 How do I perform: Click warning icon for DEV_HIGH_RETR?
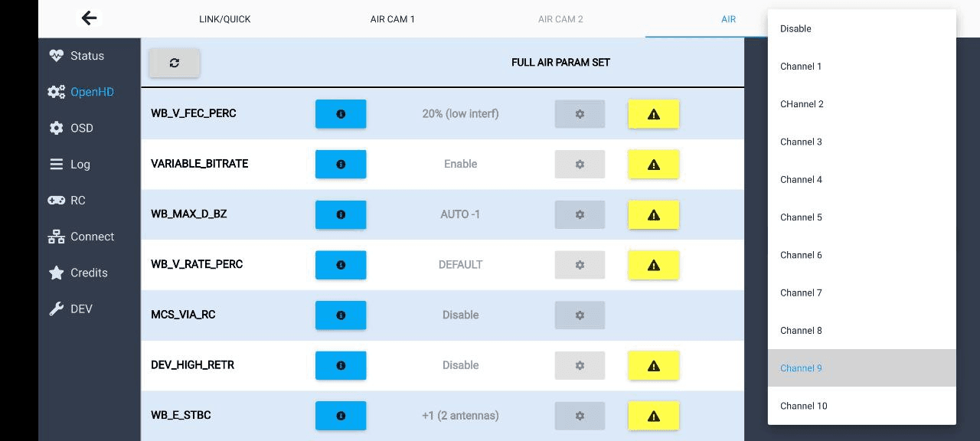click(653, 366)
